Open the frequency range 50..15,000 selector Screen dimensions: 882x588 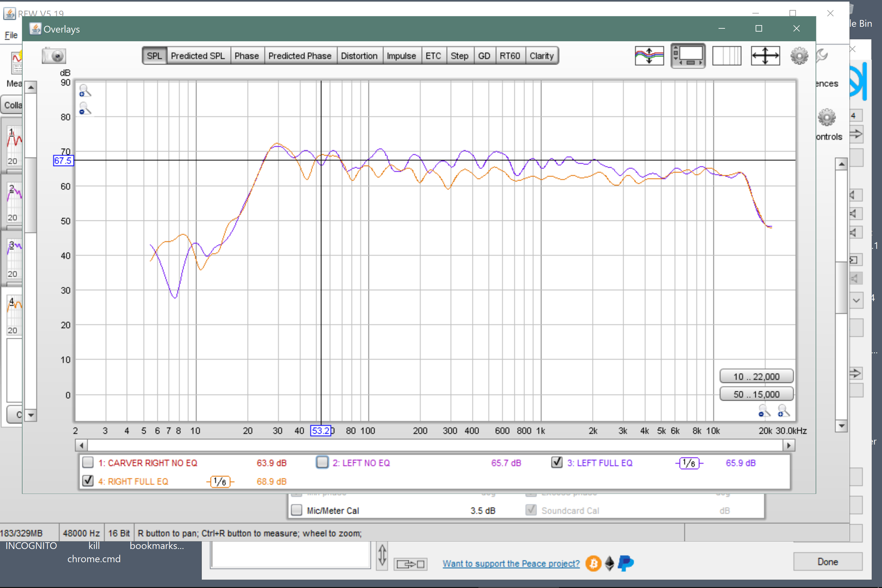[755, 394]
